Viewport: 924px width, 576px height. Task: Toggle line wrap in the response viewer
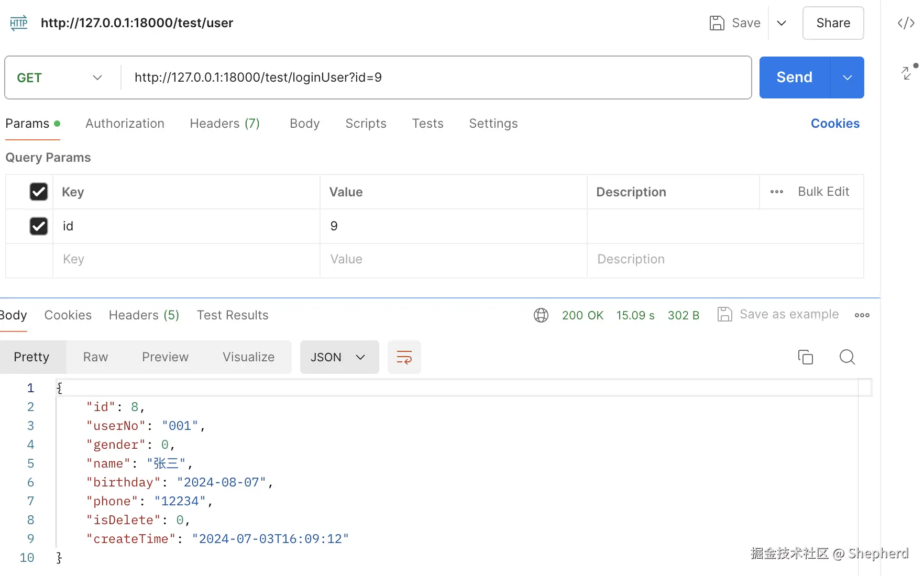[404, 357]
